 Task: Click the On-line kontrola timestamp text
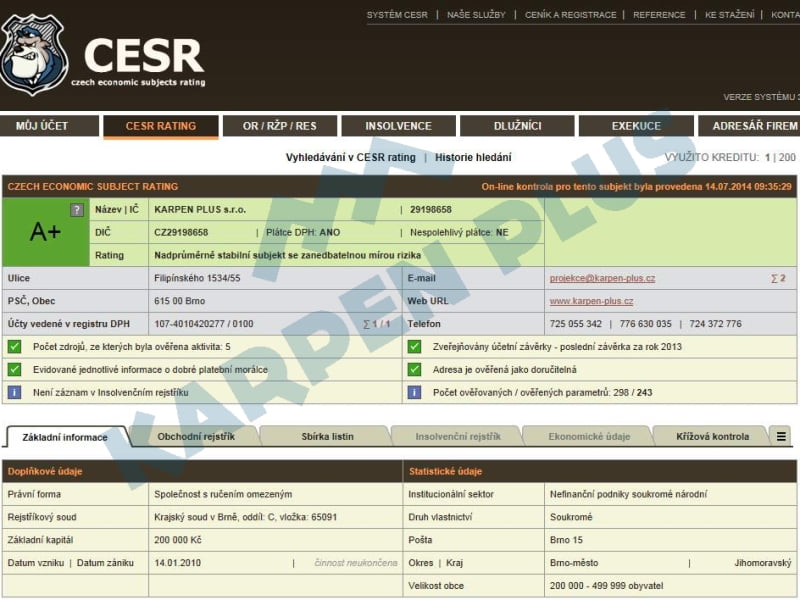point(636,187)
